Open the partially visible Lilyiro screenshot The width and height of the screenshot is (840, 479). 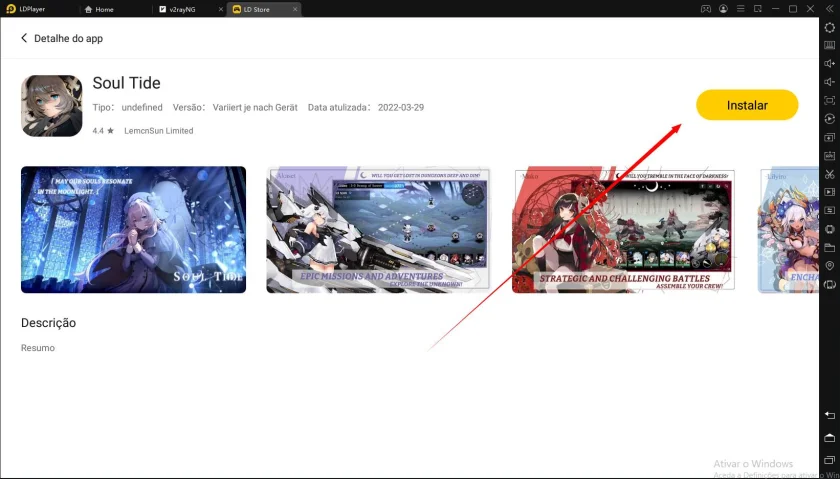(x=789, y=230)
